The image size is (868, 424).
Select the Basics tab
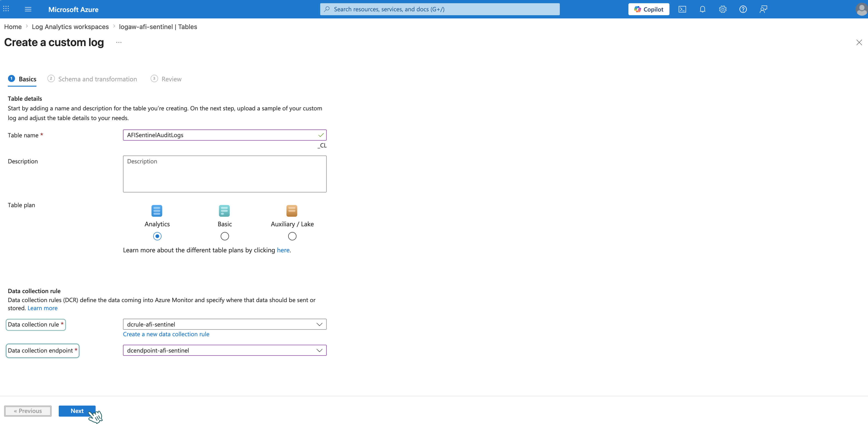22,79
